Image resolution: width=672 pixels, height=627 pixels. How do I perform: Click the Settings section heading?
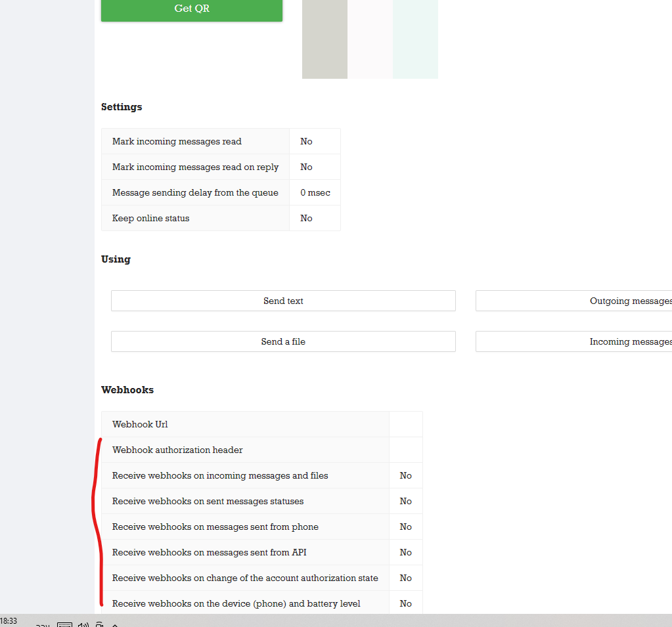122,107
